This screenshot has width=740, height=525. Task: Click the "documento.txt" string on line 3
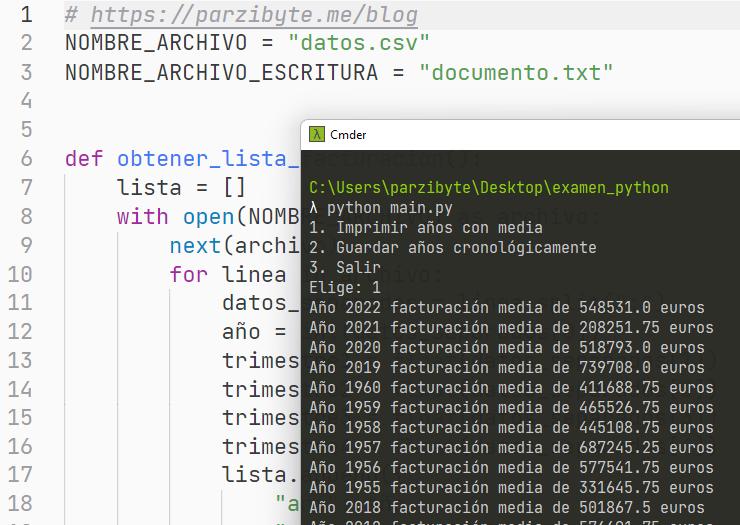coord(516,72)
